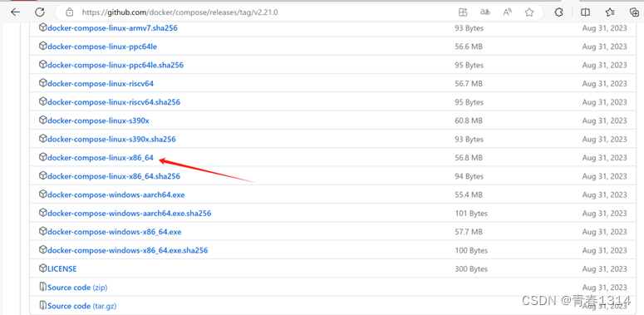Download Source code (zip)

coord(77,287)
